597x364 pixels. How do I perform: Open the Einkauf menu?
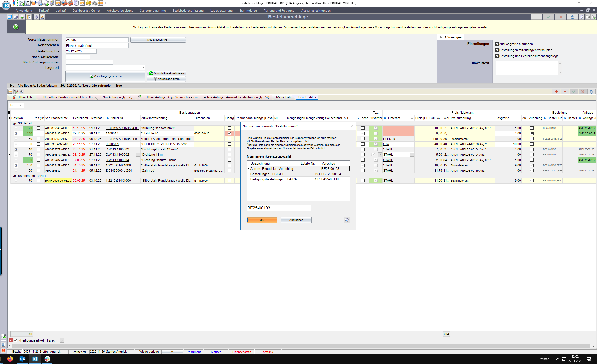click(44, 11)
